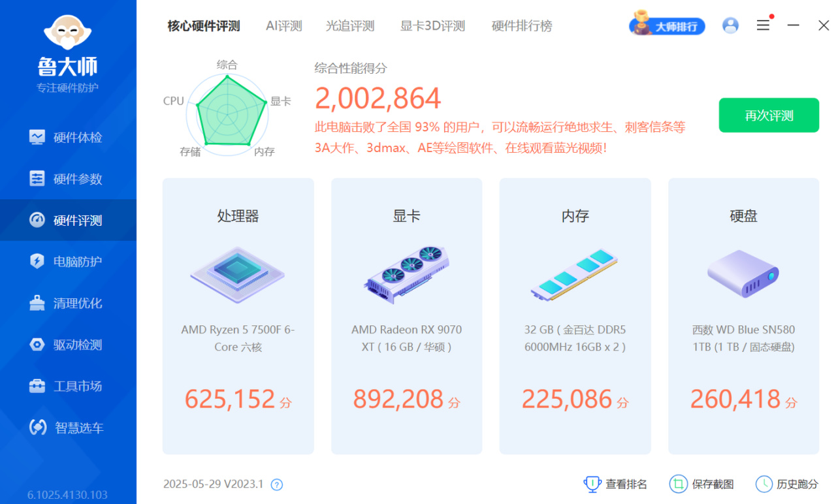Click the 查看排名 link text
The image size is (836, 504).
coord(626,484)
